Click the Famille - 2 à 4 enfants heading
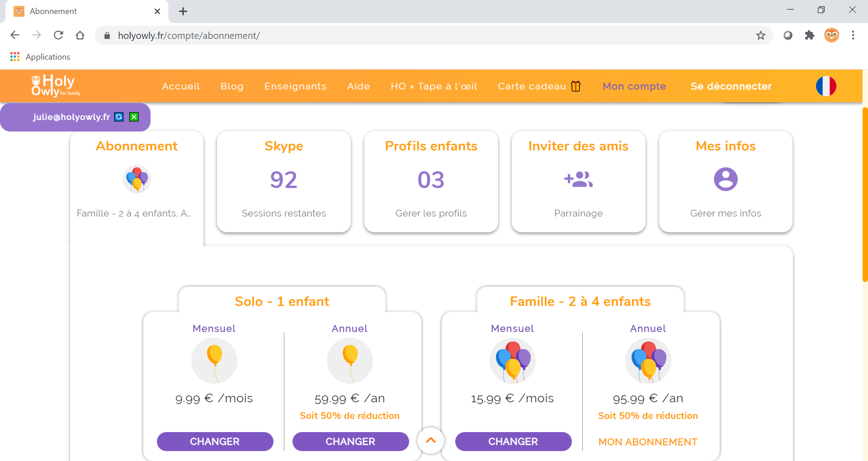 [580, 301]
